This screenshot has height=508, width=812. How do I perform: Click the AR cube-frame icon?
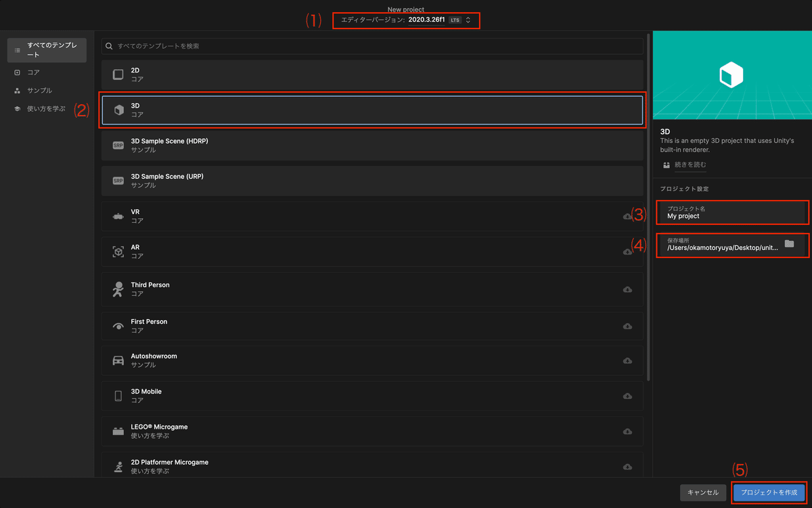[x=118, y=252]
